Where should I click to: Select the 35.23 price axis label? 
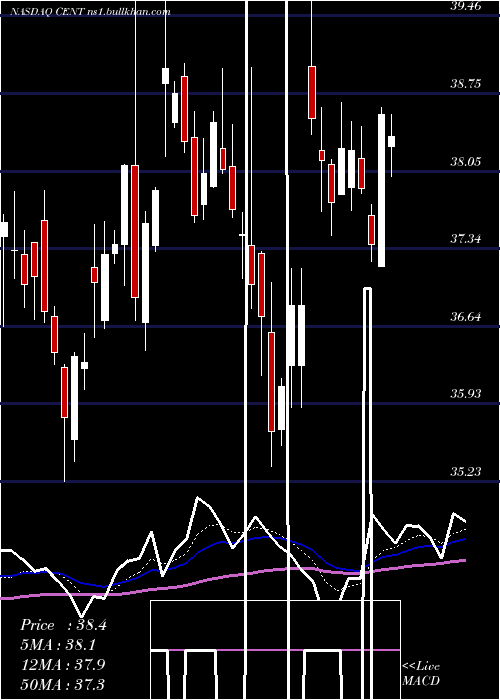(x=465, y=471)
